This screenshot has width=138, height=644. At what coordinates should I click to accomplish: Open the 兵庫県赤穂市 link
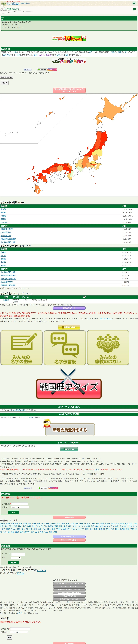pyautogui.click(x=6, y=232)
